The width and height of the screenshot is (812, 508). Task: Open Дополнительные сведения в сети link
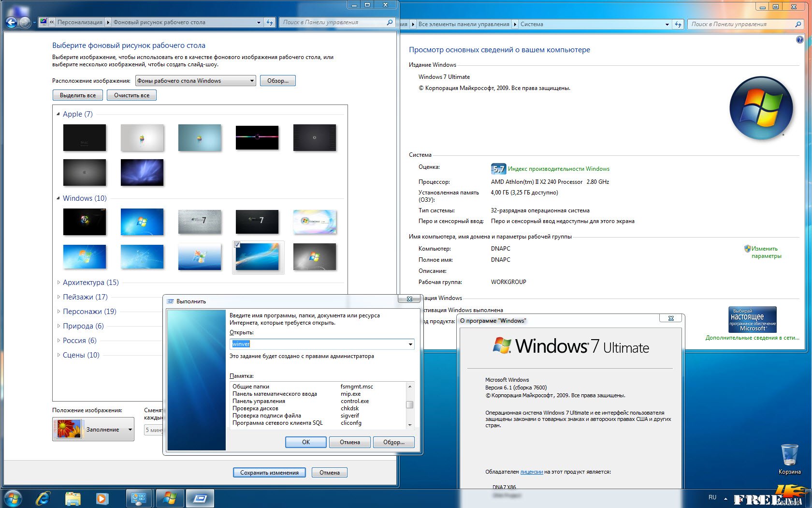tap(752, 338)
